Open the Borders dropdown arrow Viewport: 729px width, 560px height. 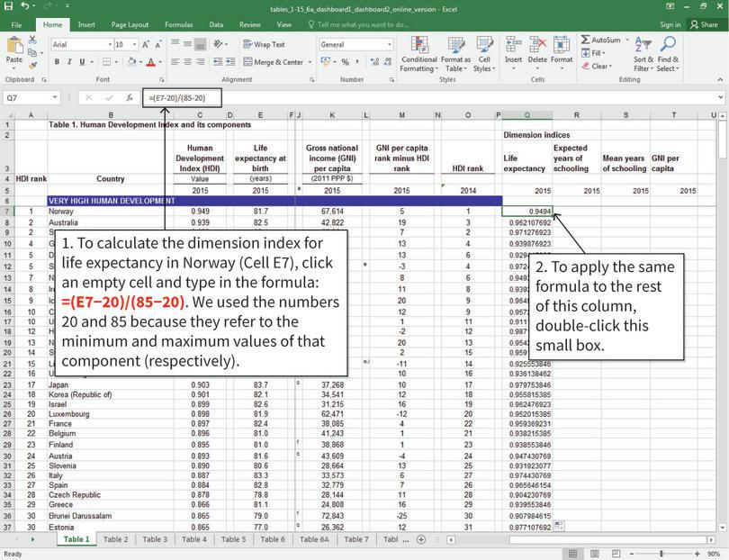pyautogui.click(x=116, y=62)
